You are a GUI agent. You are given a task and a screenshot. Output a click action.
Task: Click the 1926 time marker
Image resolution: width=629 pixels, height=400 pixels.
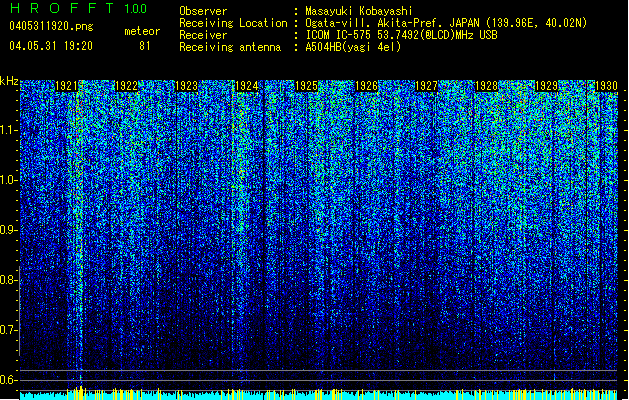[x=367, y=86]
